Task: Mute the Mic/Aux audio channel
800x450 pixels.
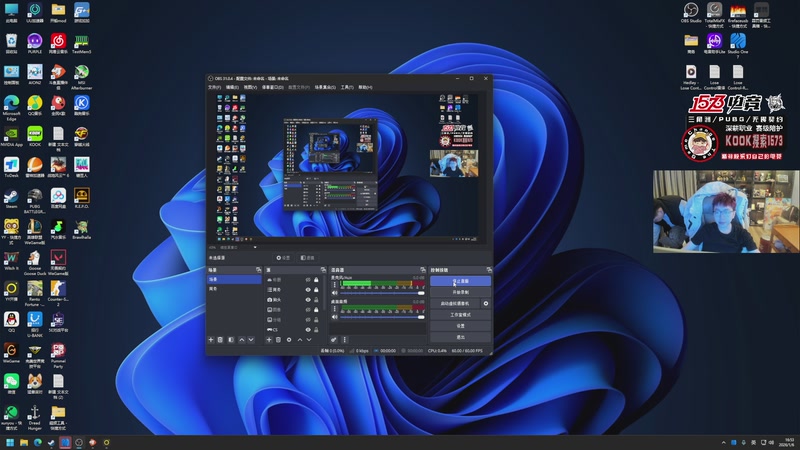Action: 335,293
